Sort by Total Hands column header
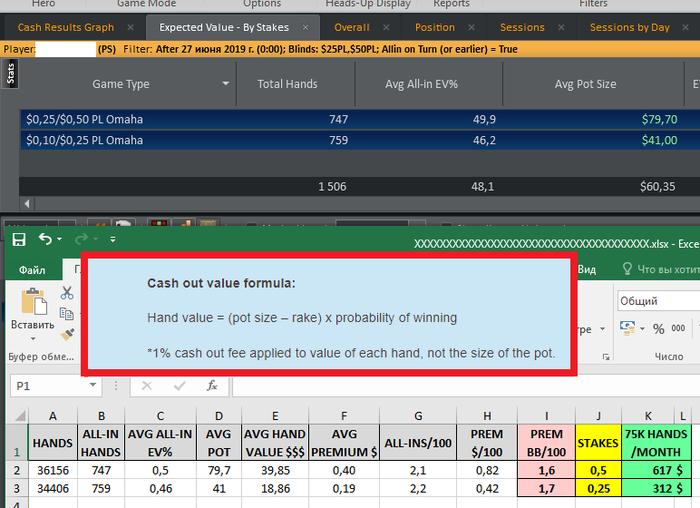Screen dimensions: 700x508 (x=287, y=84)
